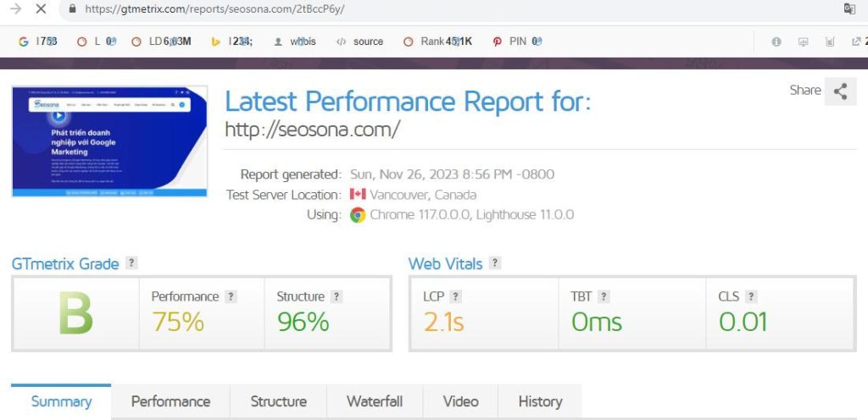Switch to the Structure tab

[278, 401]
